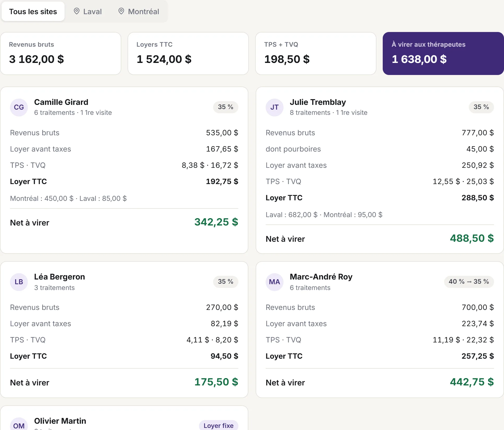Click Léa's taxes 4,11 $ · 8,20 $
The width and height of the screenshot is (504, 430).
(x=212, y=340)
